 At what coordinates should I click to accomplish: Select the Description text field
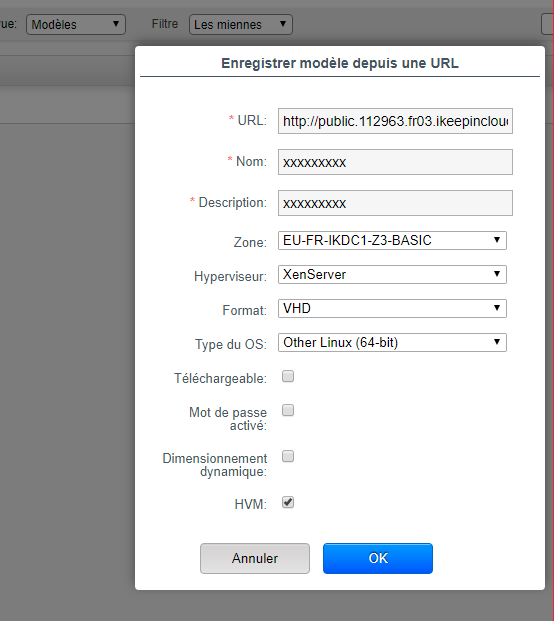coord(395,203)
